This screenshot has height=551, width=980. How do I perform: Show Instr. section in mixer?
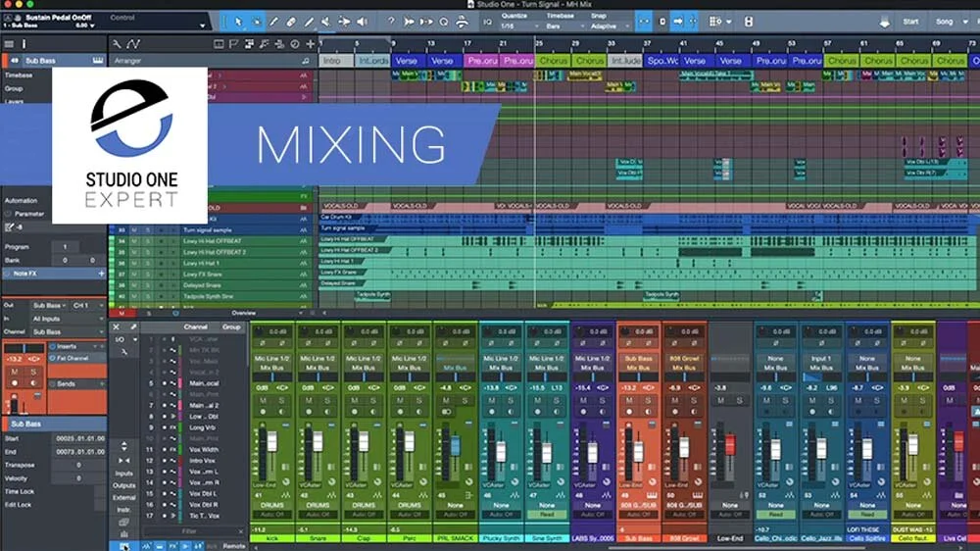tap(123, 510)
